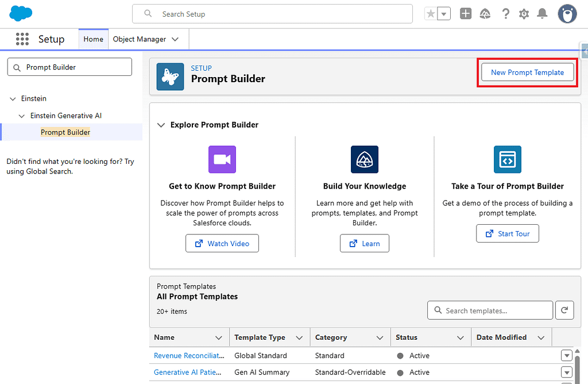Screen dimensions: 588x384
Task: Click the Standard-Overridable category cell
Action: pos(350,373)
